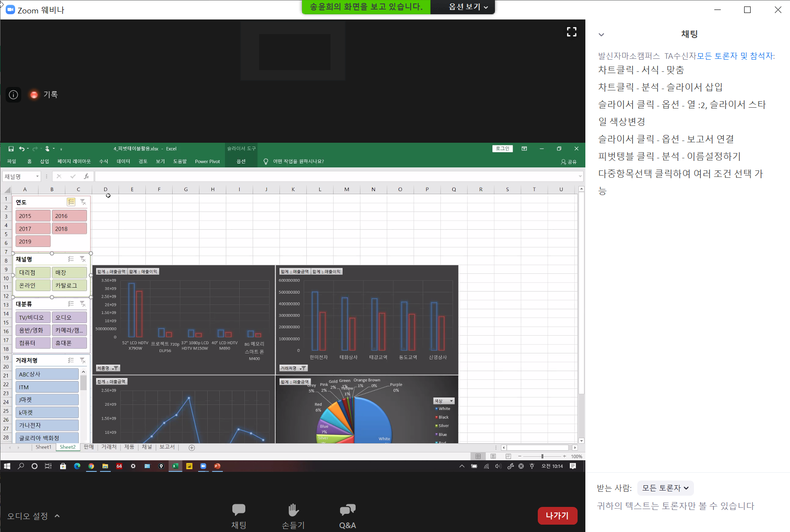
Task: Click the 나가기 leave button
Action: point(557,516)
